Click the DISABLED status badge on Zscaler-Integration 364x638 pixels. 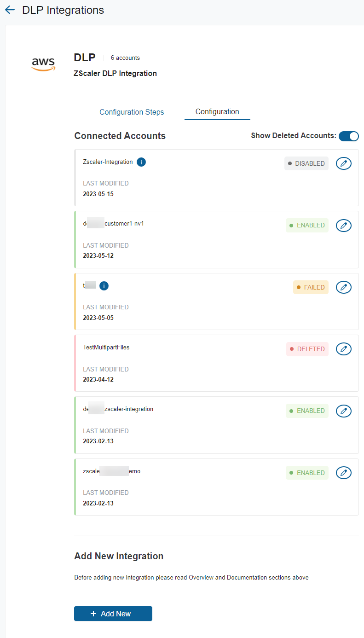point(306,163)
